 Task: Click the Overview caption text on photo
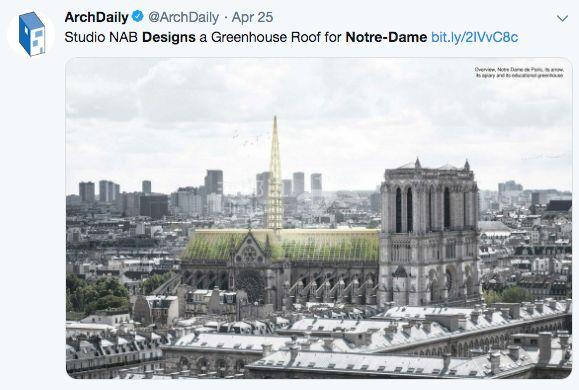pyautogui.click(x=519, y=72)
